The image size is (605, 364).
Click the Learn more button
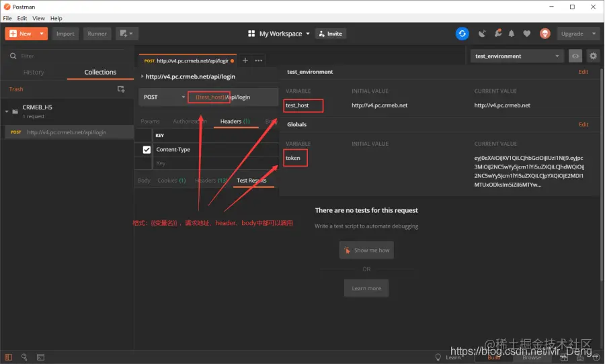366,288
